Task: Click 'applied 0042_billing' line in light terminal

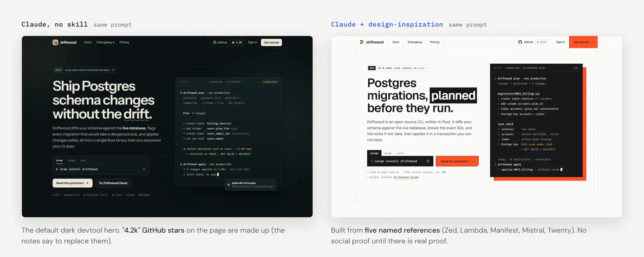Action: [530, 170]
